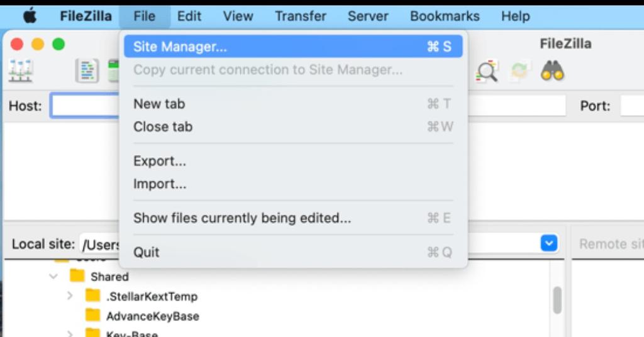Image resolution: width=644 pixels, height=337 pixels.
Task: Expand the .StellarKextTemp folder
Action: point(70,296)
